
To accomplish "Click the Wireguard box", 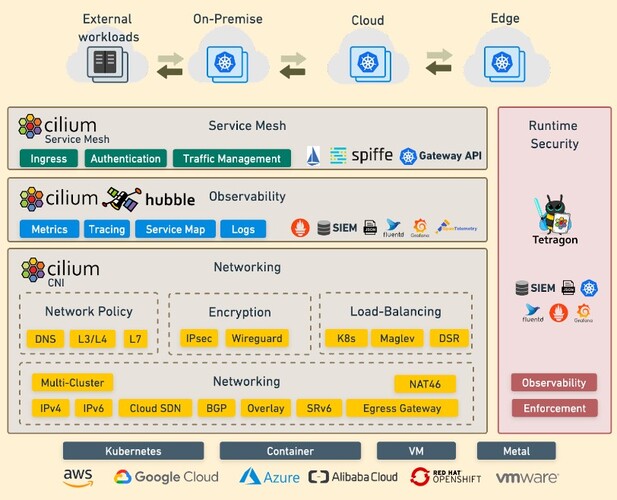I will click(257, 338).
